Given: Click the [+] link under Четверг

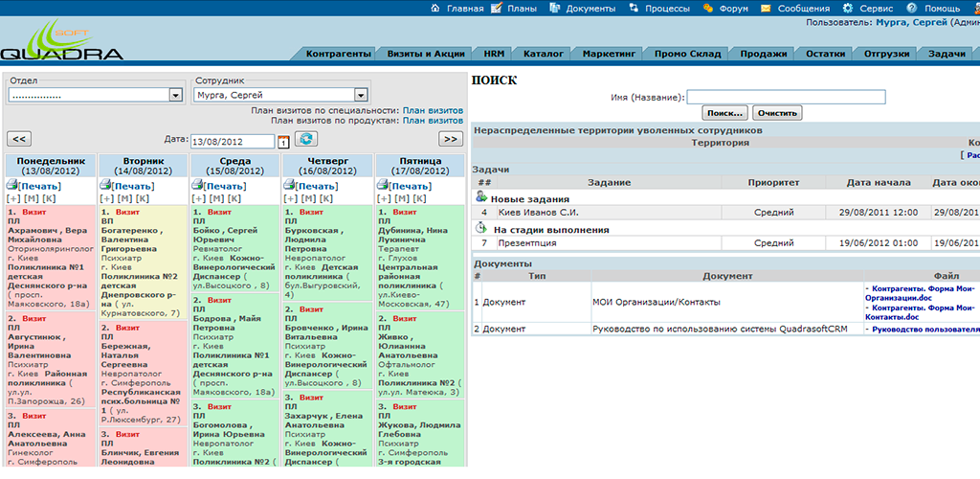Looking at the screenshot, I should (x=289, y=198).
